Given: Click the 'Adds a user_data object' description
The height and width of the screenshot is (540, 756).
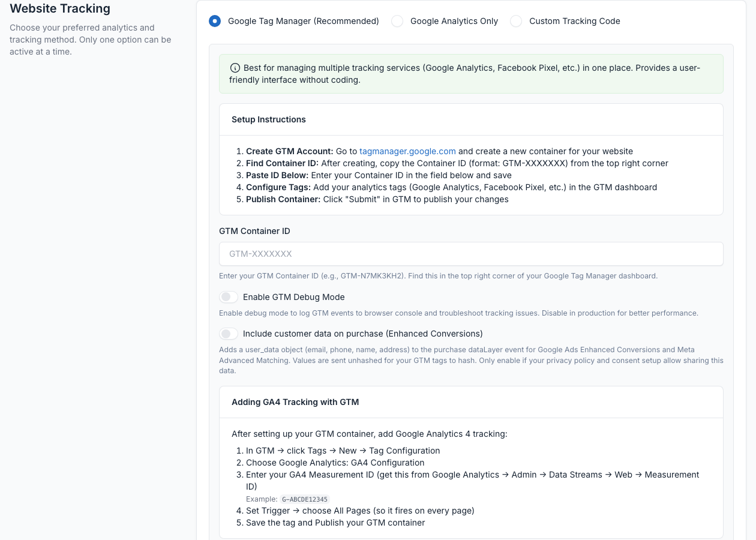Looking at the screenshot, I should 471,360.
